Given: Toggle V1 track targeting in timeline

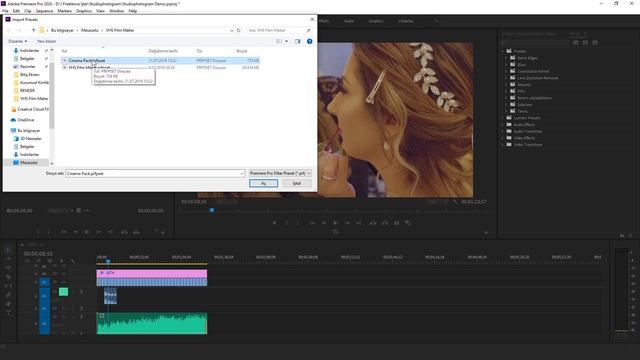Looking at the screenshot, I should [44, 282].
